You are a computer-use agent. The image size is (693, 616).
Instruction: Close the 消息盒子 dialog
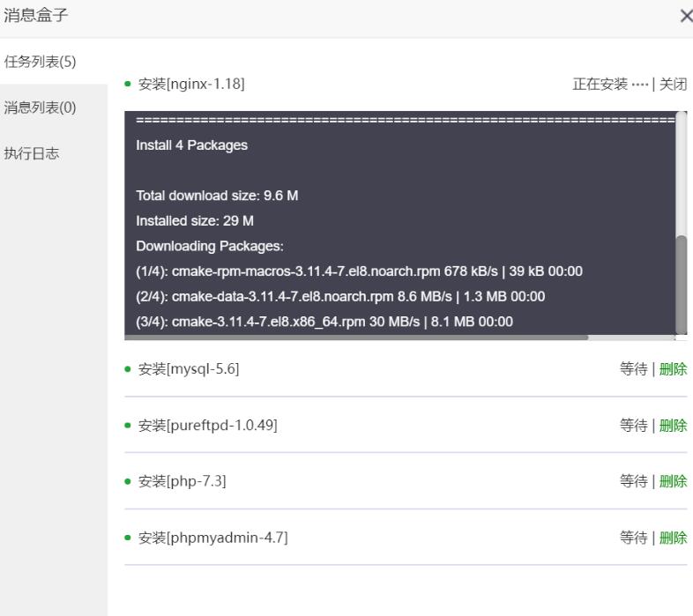pyautogui.click(x=686, y=17)
